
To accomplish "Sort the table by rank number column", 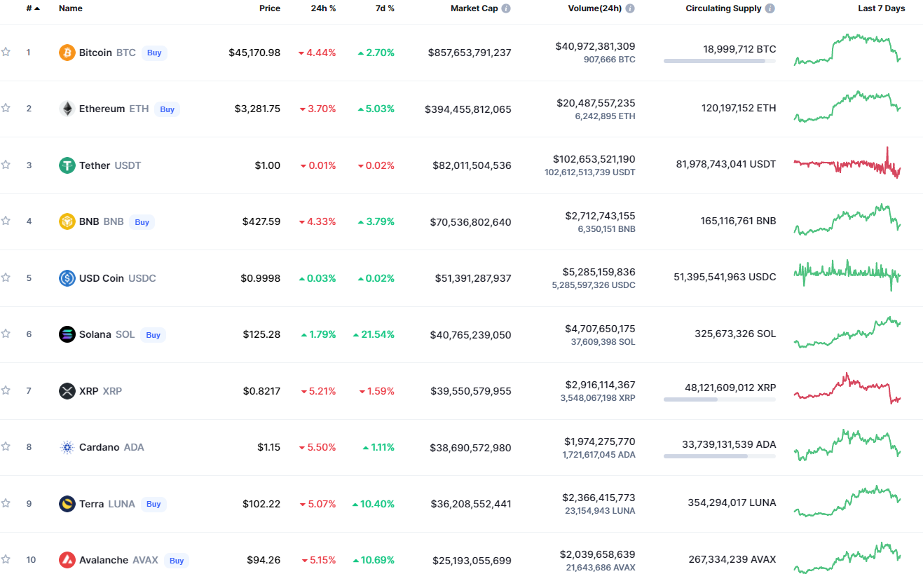I will tap(32, 8).
